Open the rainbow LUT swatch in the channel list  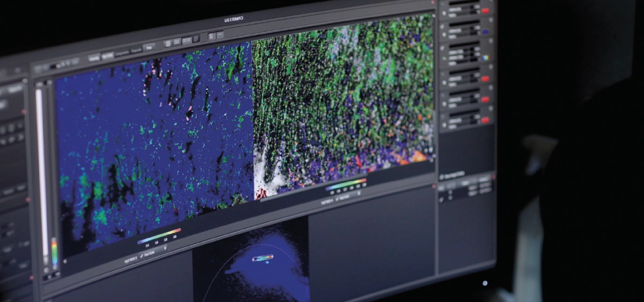click(x=486, y=57)
